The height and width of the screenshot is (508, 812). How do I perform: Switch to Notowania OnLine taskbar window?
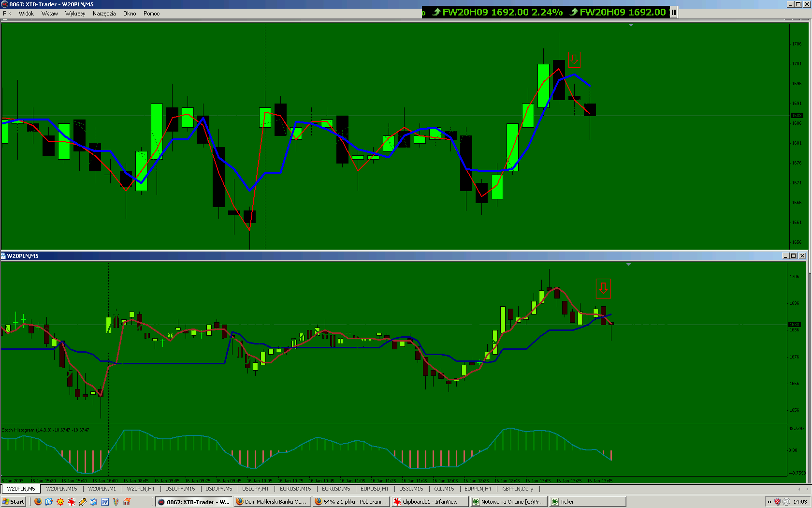click(x=508, y=502)
